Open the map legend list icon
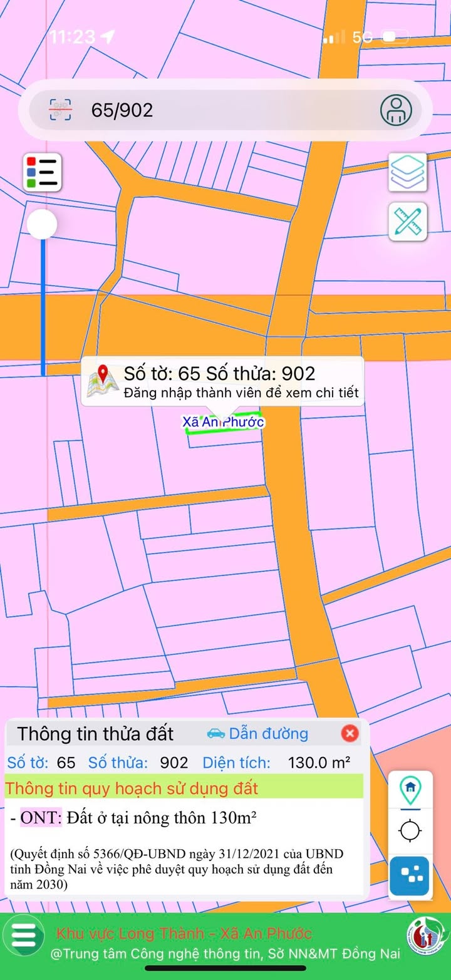The image size is (451, 980). tap(43, 172)
